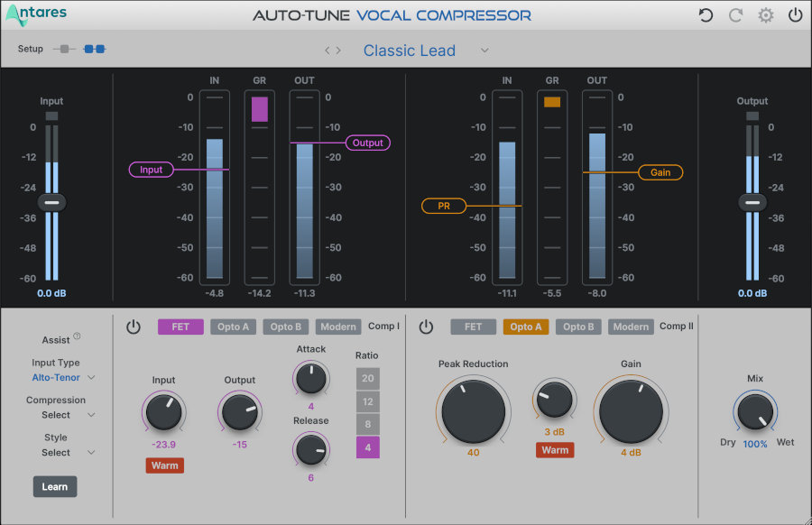Click the Input level slider handle
This screenshot has height=525, width=812.
(x=51, y=202)
